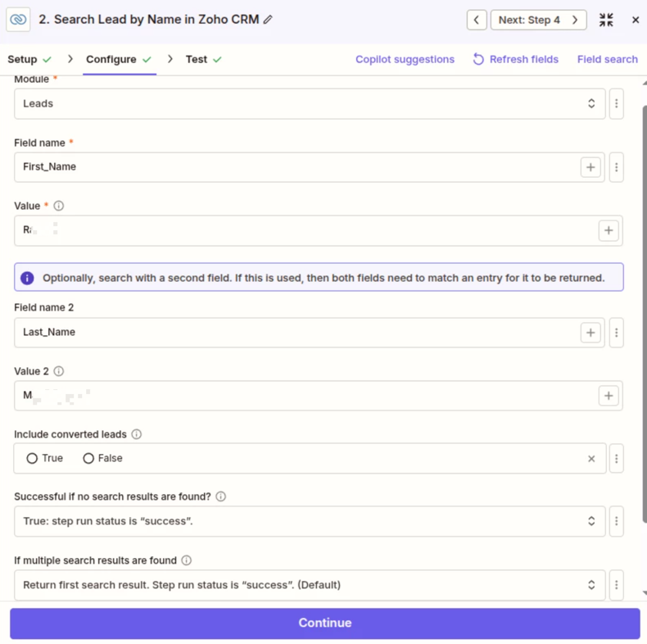Open Copilot suggestions link
Viewport: 647px width, 644px height.
(405, 59)
